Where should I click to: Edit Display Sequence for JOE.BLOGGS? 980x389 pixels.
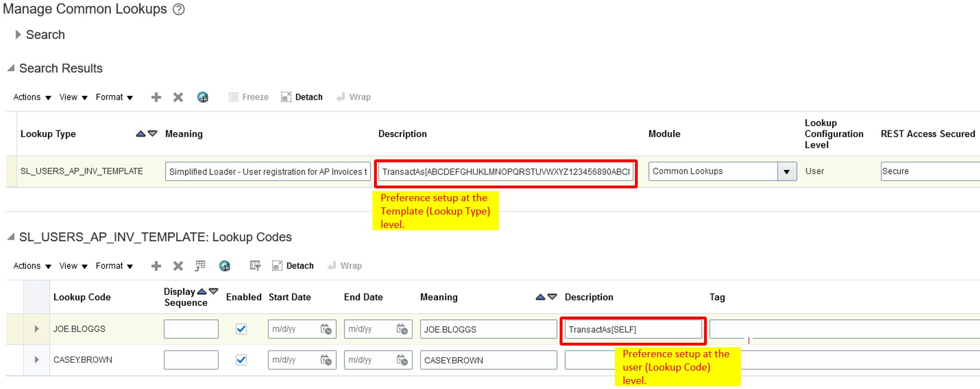pos(191,329)
